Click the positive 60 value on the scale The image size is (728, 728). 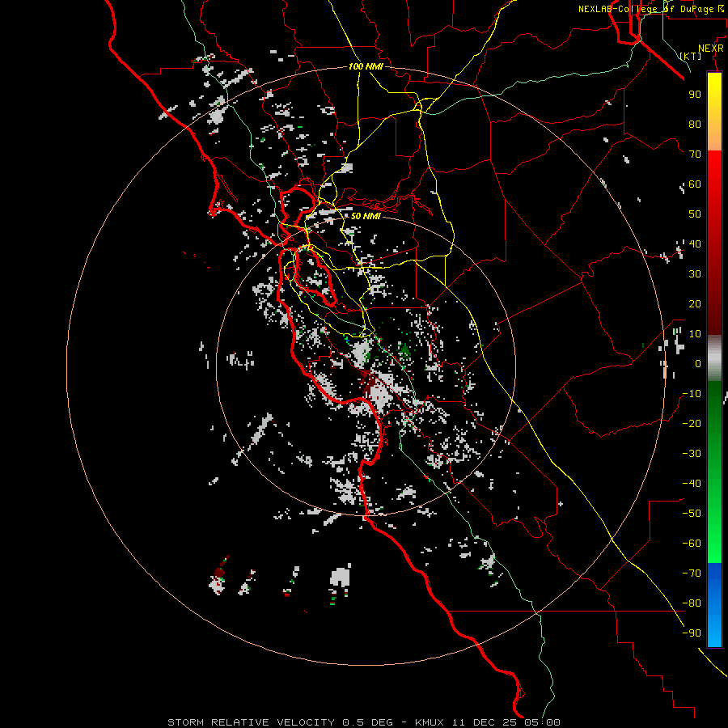tap(695, 184)
